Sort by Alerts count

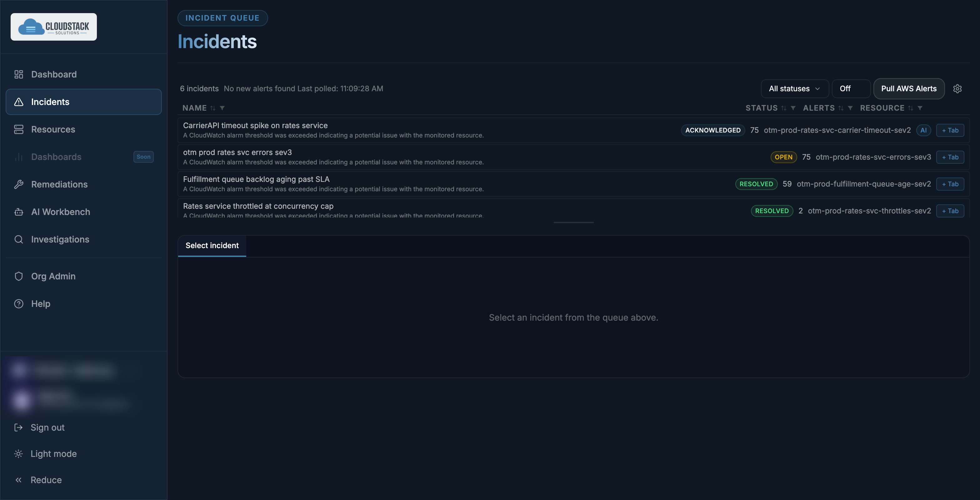pos(841,108)
